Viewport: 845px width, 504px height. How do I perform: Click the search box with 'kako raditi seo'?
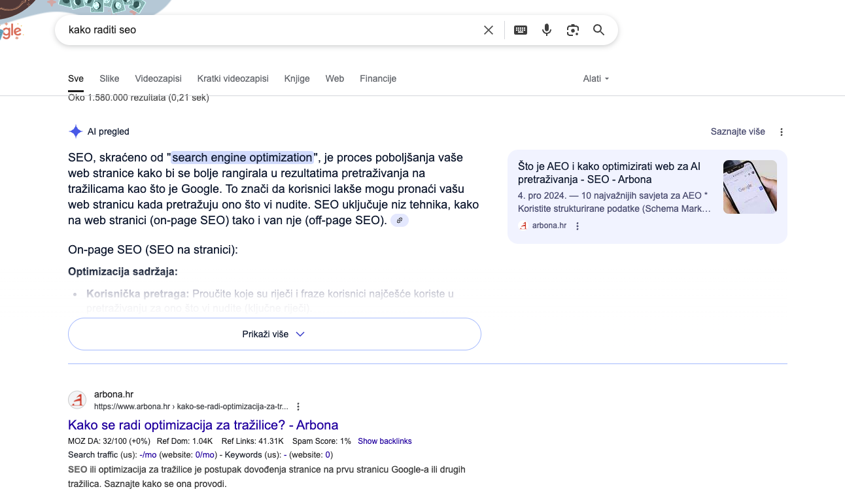click(x=271, y=30)
